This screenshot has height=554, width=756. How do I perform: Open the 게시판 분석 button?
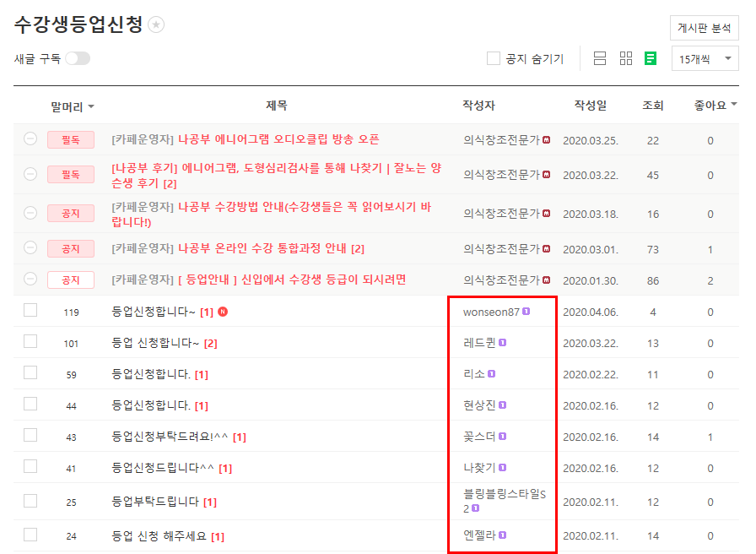pos(704,28)
